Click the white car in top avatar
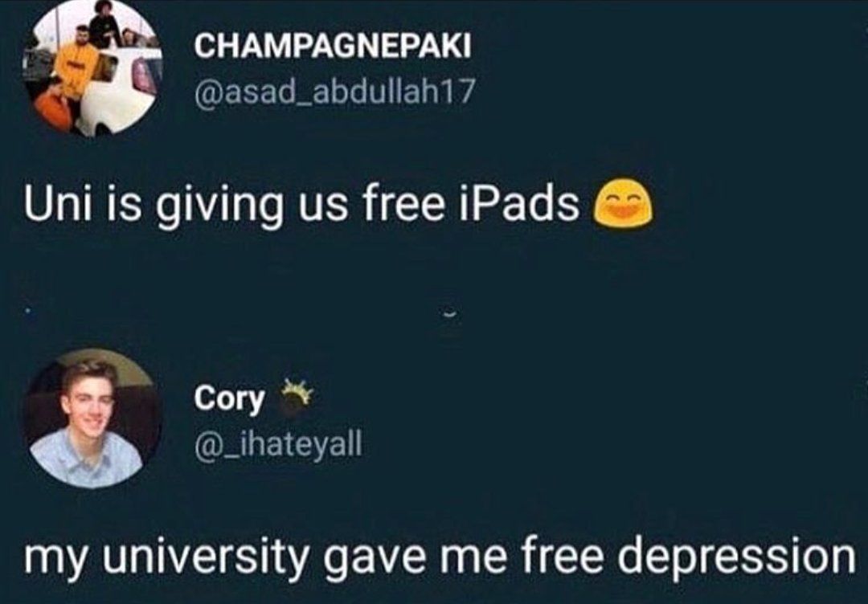 (x=119, y=92)
